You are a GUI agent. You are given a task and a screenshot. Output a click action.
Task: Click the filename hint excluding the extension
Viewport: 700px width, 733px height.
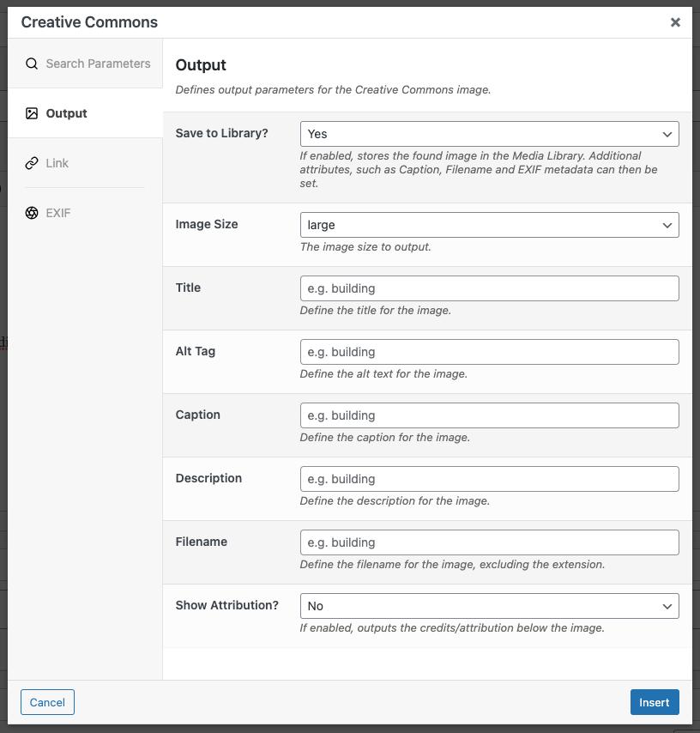click(x=452, y=565)
